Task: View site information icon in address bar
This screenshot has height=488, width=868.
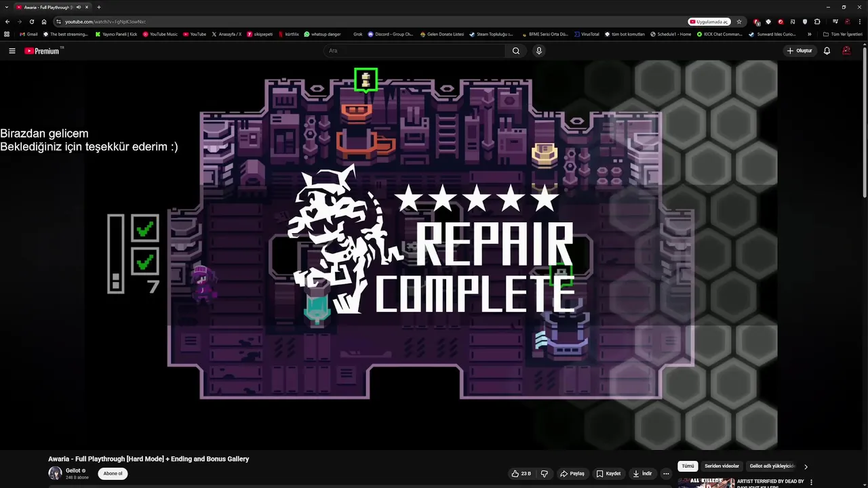Action: click(59, 22)
